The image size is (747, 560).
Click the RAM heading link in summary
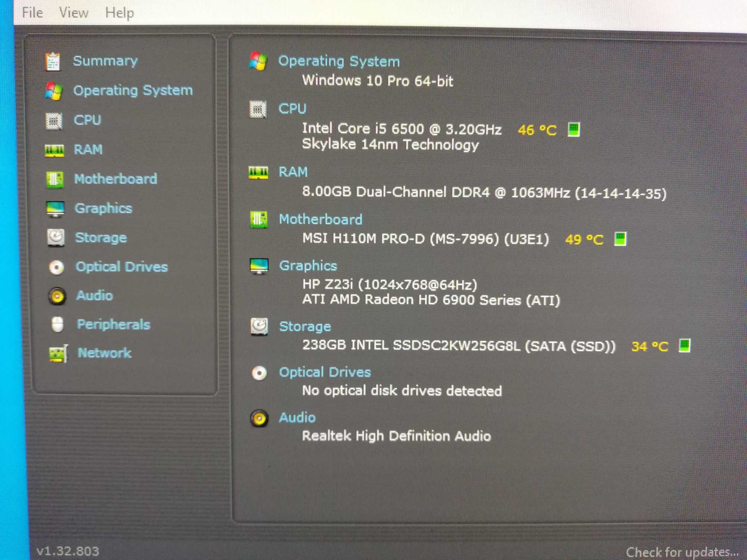[293, 172]
